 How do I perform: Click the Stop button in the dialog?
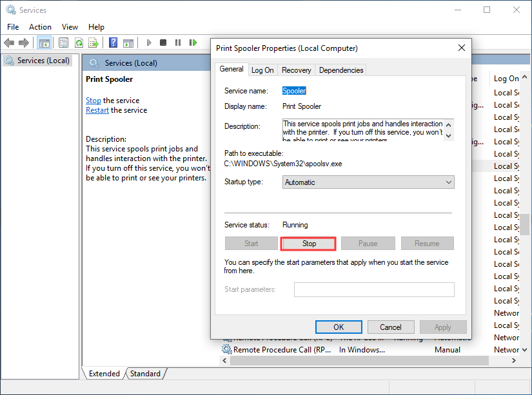click(308, 244)
